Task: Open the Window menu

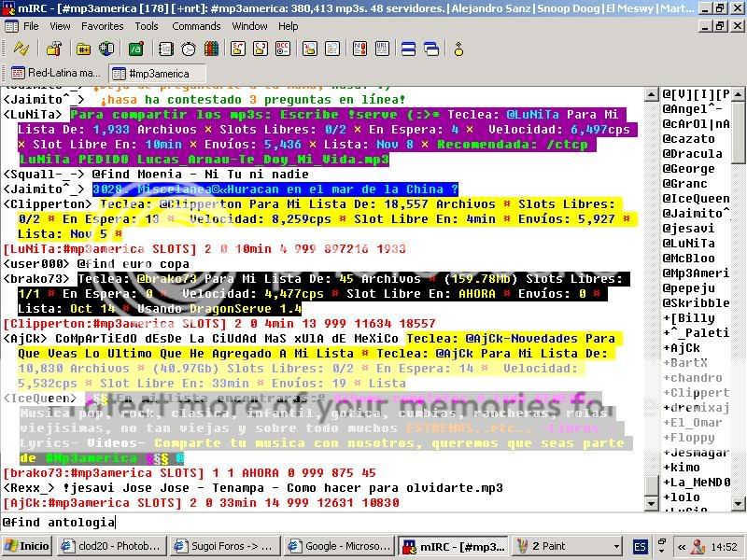Action: [249, 26]
